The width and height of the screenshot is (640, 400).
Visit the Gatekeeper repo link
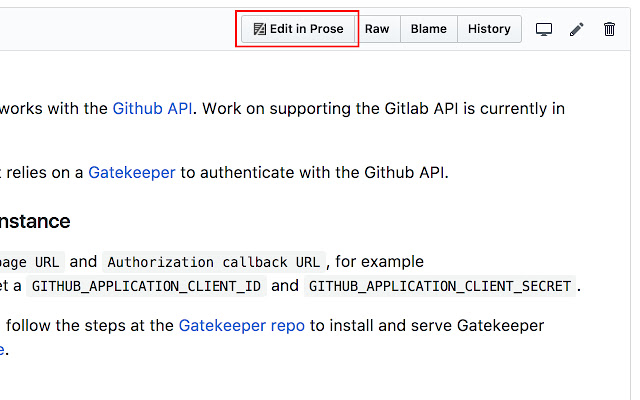241,325
